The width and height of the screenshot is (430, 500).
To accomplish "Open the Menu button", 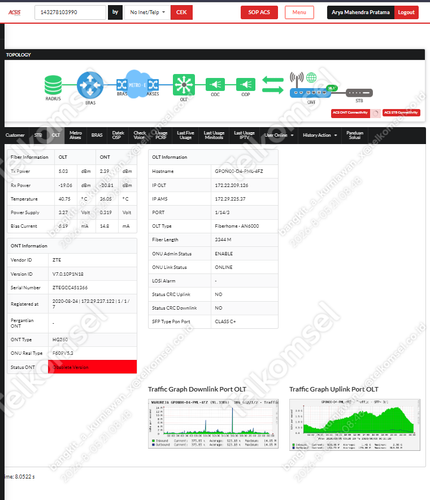I will tap(299, 12).
